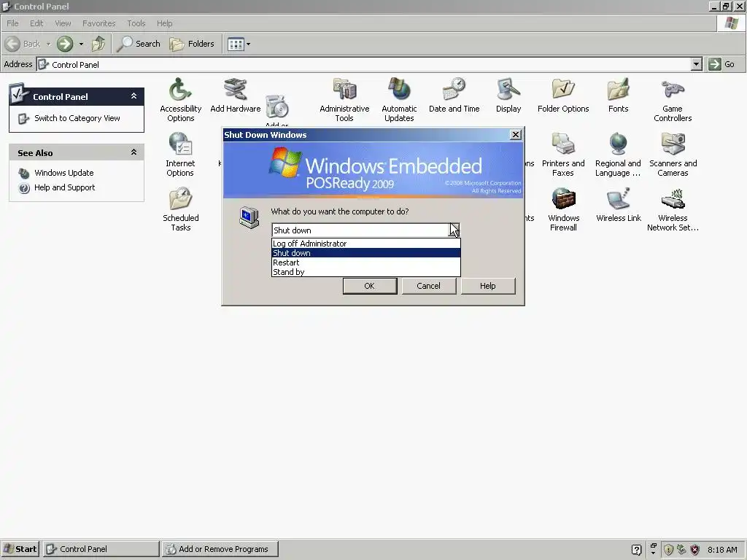Click the Address field text
The height and width of the screenshot is (560, 747).
(x=75, y=65)
